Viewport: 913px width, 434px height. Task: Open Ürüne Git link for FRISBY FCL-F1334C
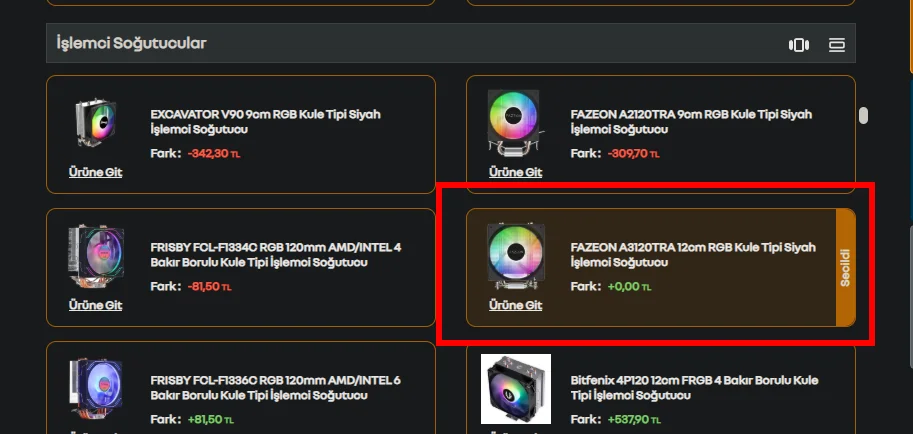tap(95, 305)
